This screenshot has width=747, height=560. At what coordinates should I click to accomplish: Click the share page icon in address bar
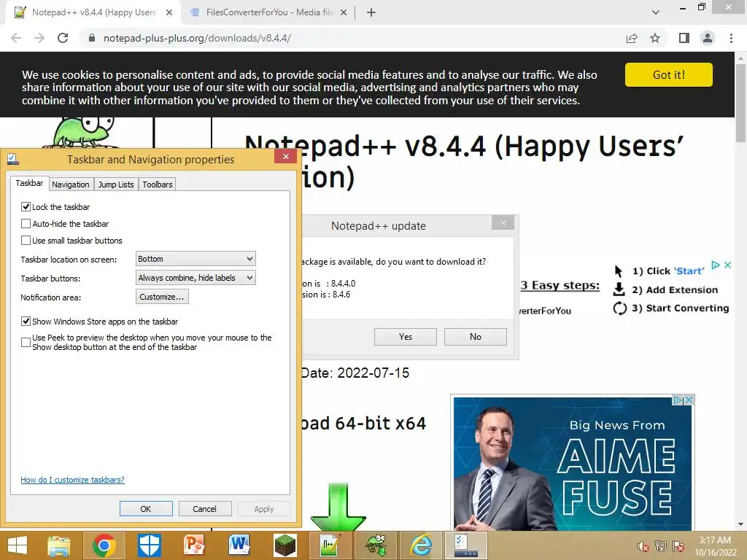click(x=632, y=38)
